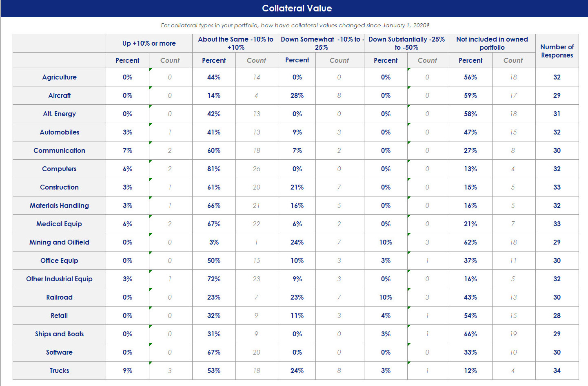Image resolution: width=588 pixels, height=386 pixels.
Task: Click the Ships and Boats row label
Action: pyautogui.click(x=59, y=334)
